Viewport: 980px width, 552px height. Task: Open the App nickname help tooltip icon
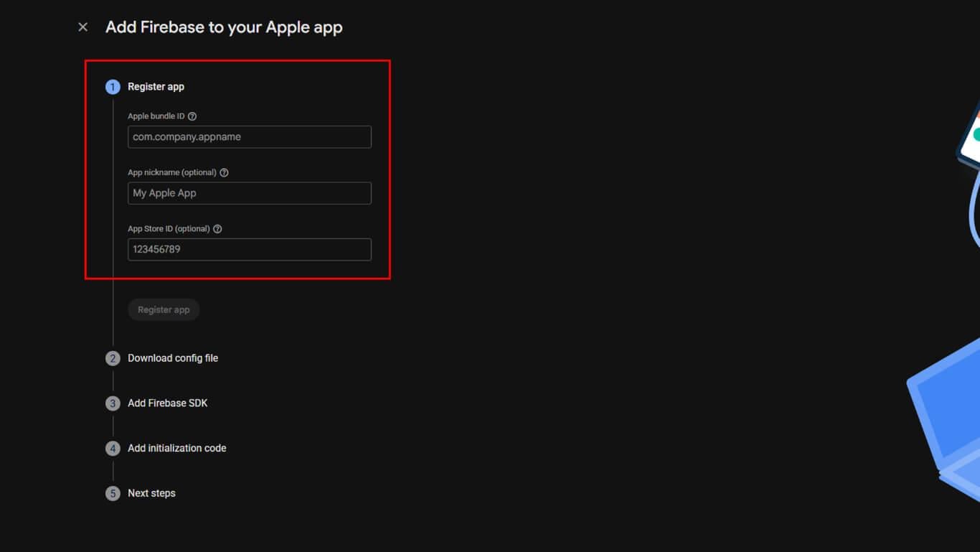224,173
